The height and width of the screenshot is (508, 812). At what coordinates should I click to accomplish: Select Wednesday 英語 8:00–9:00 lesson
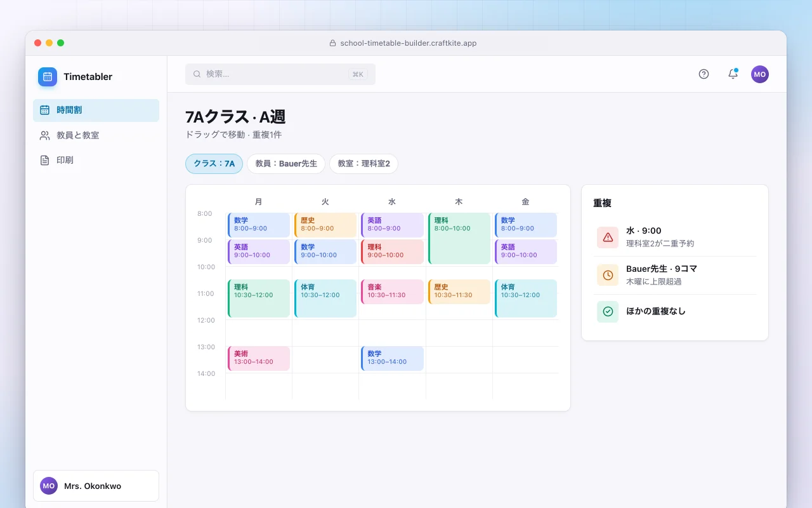(392, 225)
